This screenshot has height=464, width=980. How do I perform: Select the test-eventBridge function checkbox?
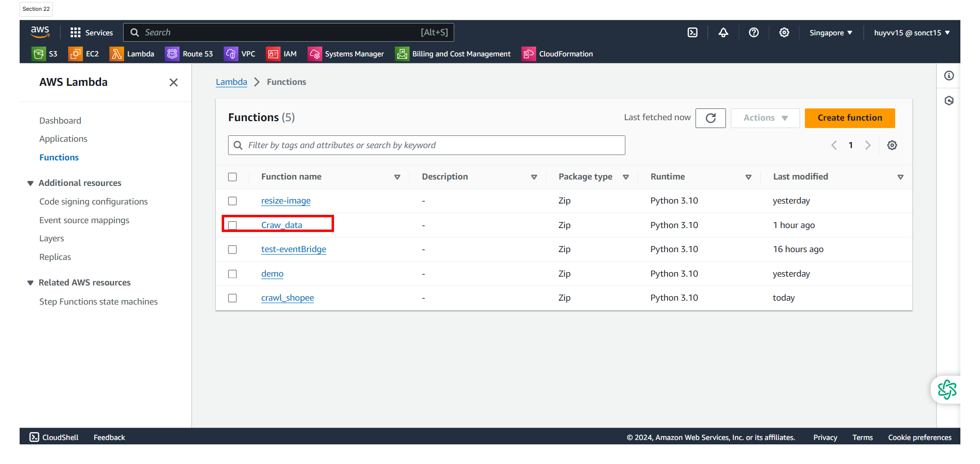pos(232,250)
